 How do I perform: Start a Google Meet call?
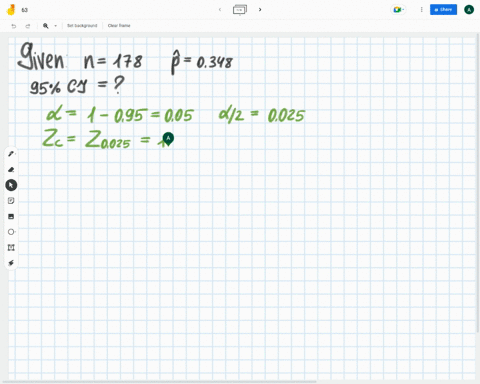tap(397, 10)
